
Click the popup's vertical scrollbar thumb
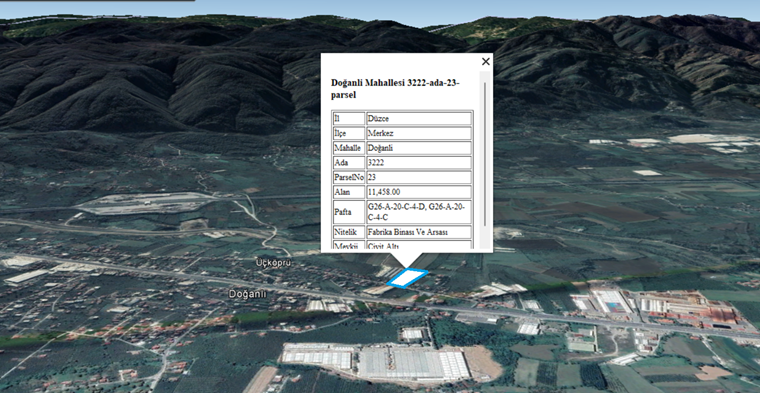coord(485,154)
